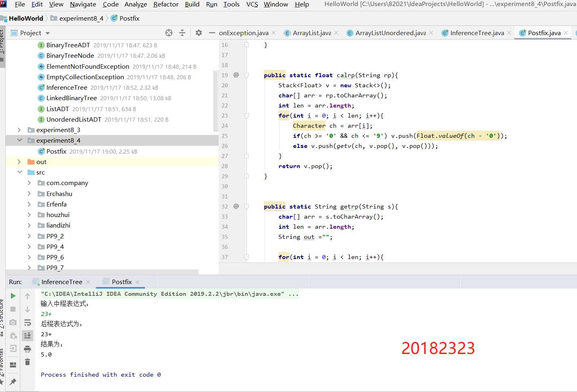Open the Refactor menu
The width and height of the screenshot is (577, 392).
click(166, 4)
